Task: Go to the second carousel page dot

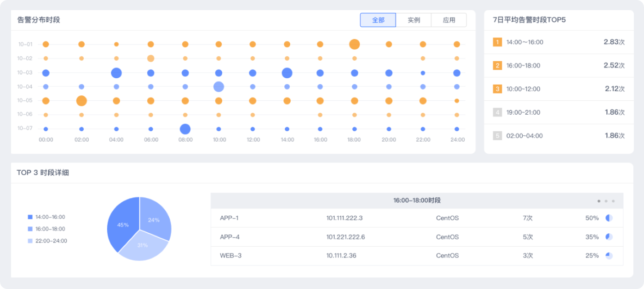Action: tap(606, 201)
